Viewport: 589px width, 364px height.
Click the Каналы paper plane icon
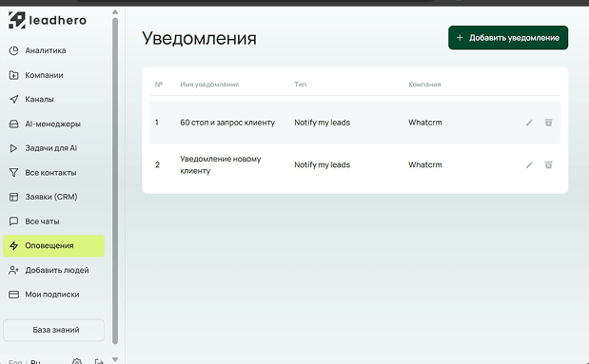(13, 100)
